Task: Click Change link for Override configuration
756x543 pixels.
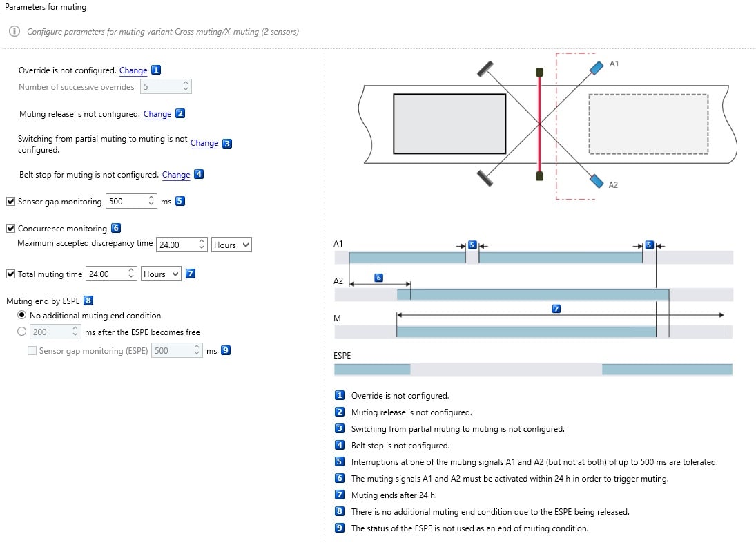Action: point(133,70)
